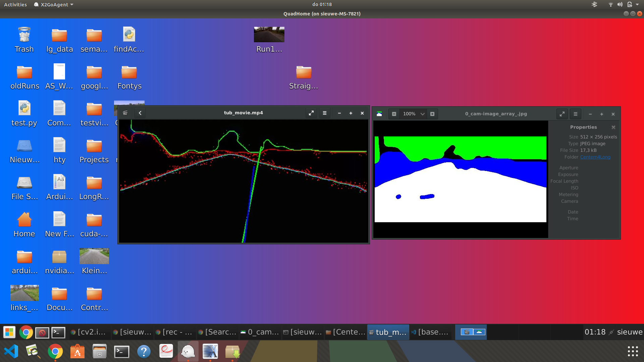Close the Properties panel

pos(613,127)
